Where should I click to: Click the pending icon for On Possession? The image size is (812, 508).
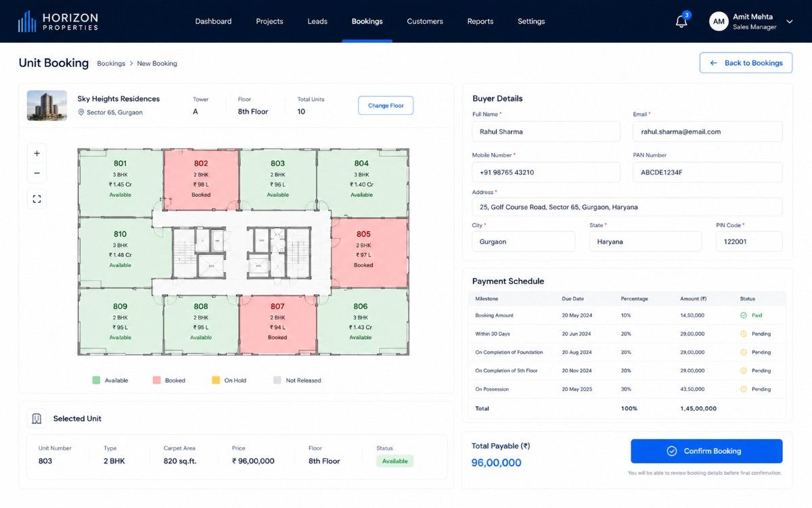pos(744,389)
